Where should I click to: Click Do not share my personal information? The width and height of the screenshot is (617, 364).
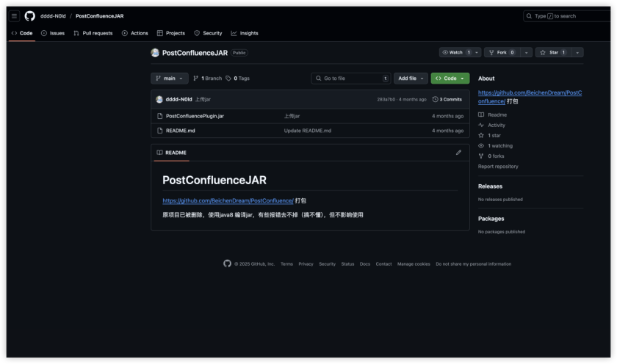(473, 264)
